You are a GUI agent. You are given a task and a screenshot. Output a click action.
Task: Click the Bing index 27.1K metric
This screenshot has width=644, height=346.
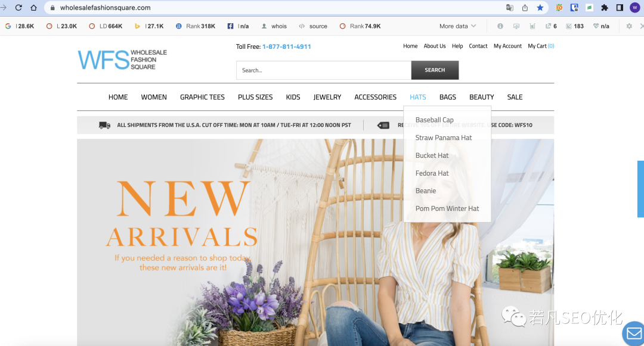click(x=149, y=26)
